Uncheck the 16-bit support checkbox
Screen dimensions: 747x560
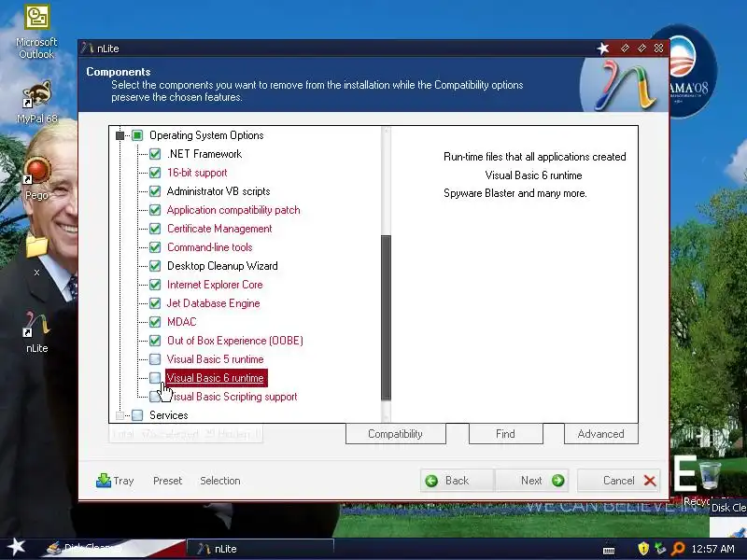pos(155,173)
